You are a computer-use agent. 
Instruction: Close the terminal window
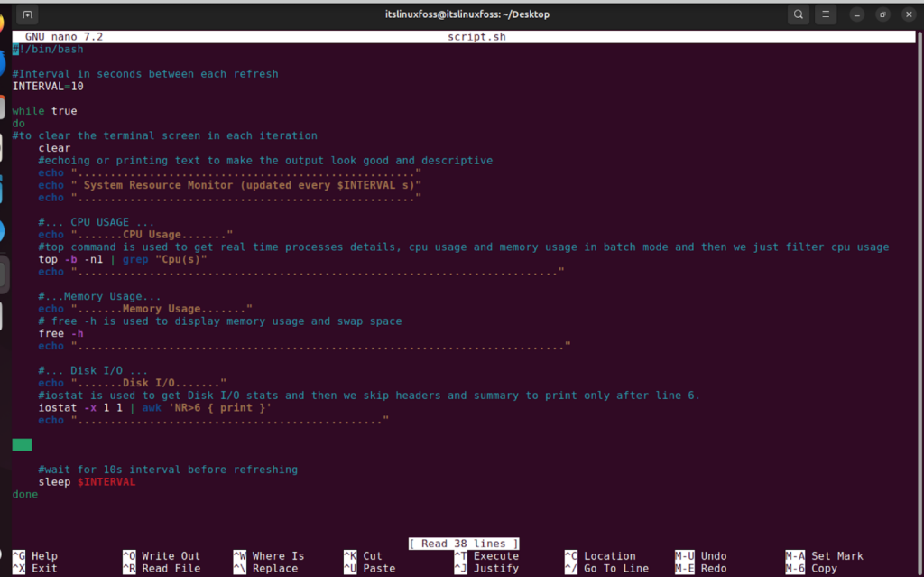click(909, 14)
